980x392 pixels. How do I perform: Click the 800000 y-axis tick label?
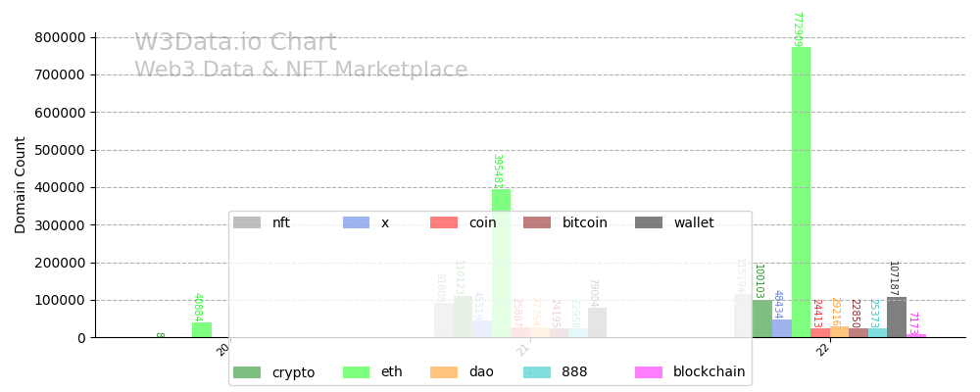click(x=55, y=37)
